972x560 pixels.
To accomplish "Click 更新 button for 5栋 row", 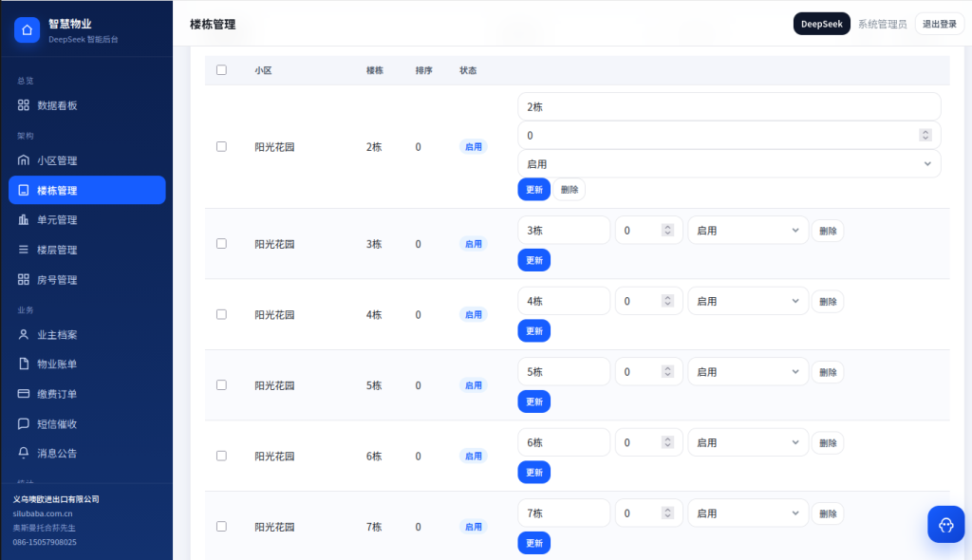I will click(533, 401).
